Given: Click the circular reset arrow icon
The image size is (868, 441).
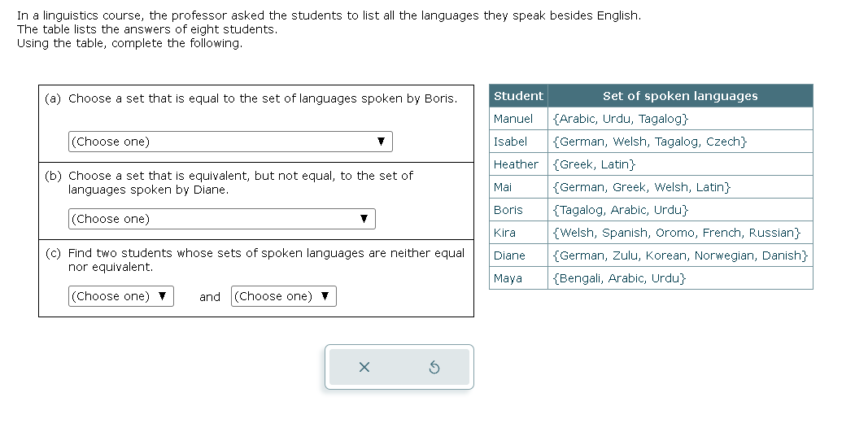Looking at the screenshot, I should pyautogui.click(x=434, y=367).
